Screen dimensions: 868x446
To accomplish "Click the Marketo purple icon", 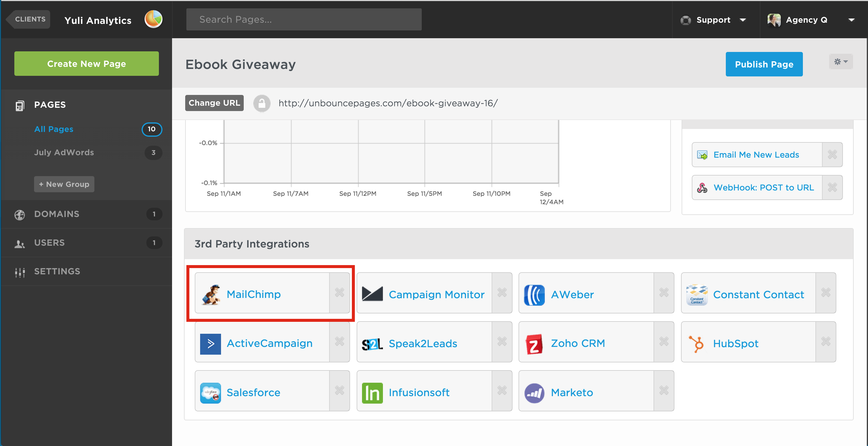I will click(534, 393).
